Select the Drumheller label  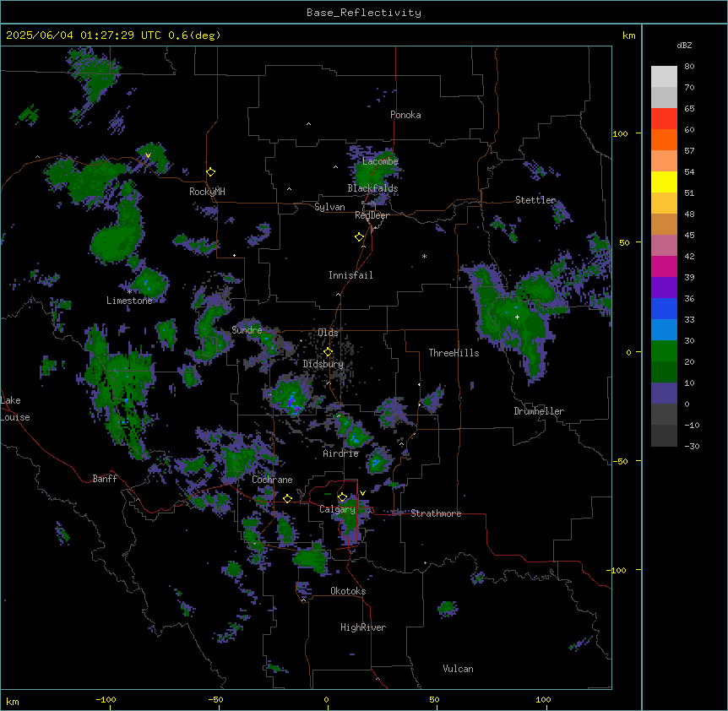[539, 411]
